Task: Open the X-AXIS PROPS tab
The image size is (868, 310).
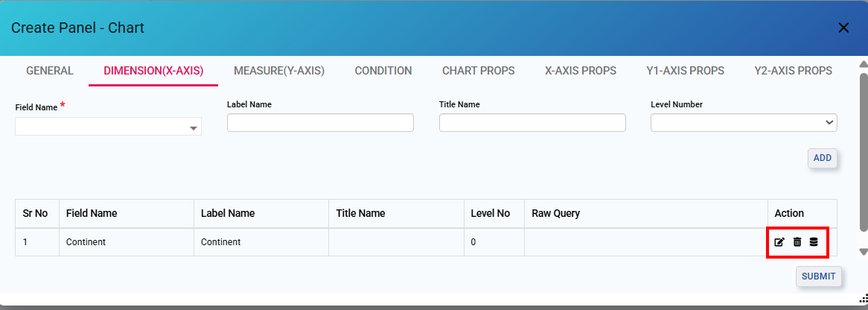Action: [x=581, y=72]
